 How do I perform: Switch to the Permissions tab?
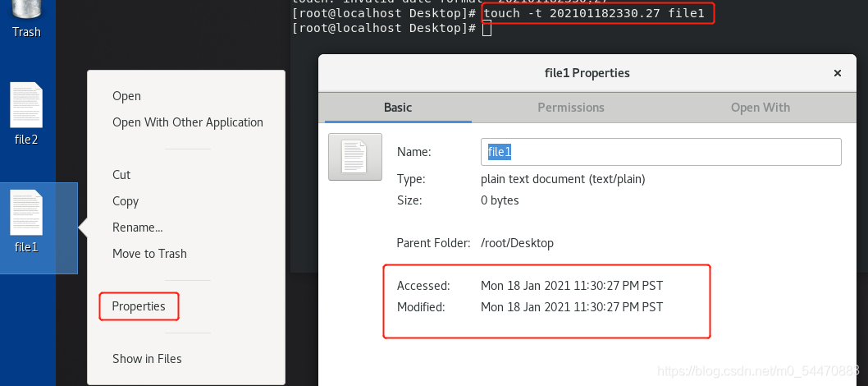(x=571, y=108)
